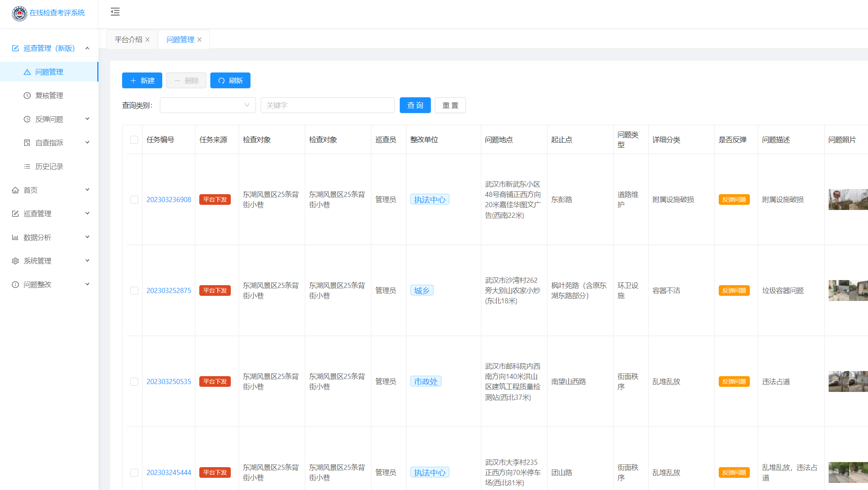The width and height of the screenshot is (868, 490).
Task: Expand the 自查指派 submenu chevron
Action: click(87, 143)
